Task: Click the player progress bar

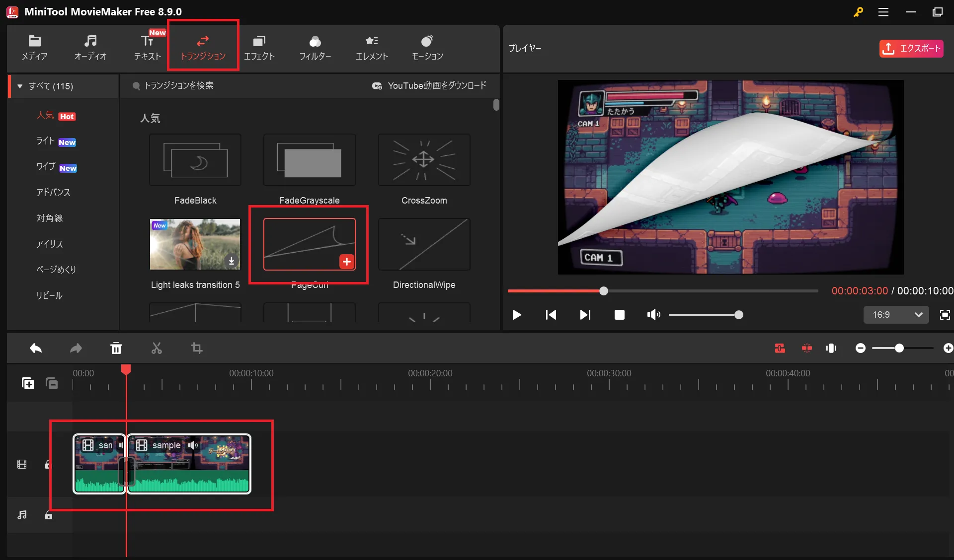Action: (663, 291)
